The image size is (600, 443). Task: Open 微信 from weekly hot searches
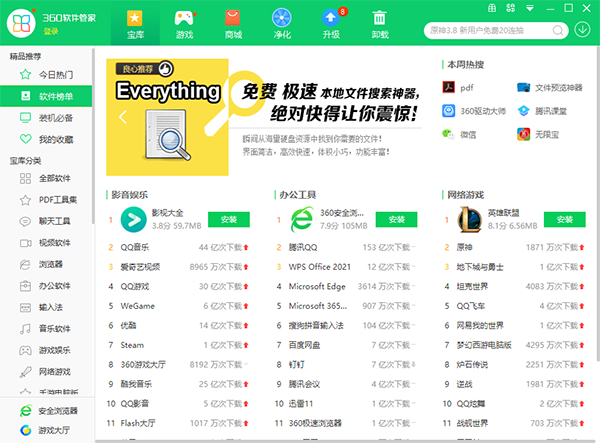tap(447, 134)
